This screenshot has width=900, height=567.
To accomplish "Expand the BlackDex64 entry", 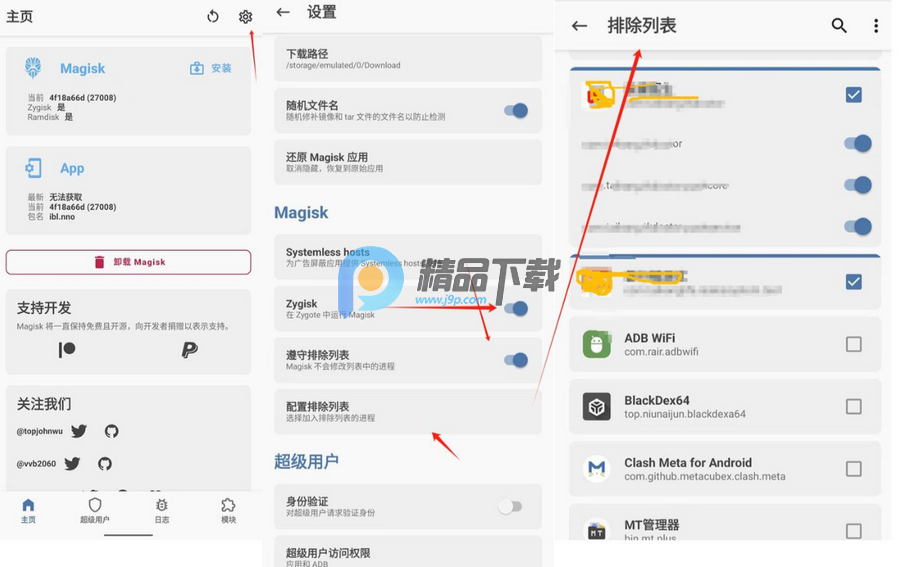I will 725,407.
